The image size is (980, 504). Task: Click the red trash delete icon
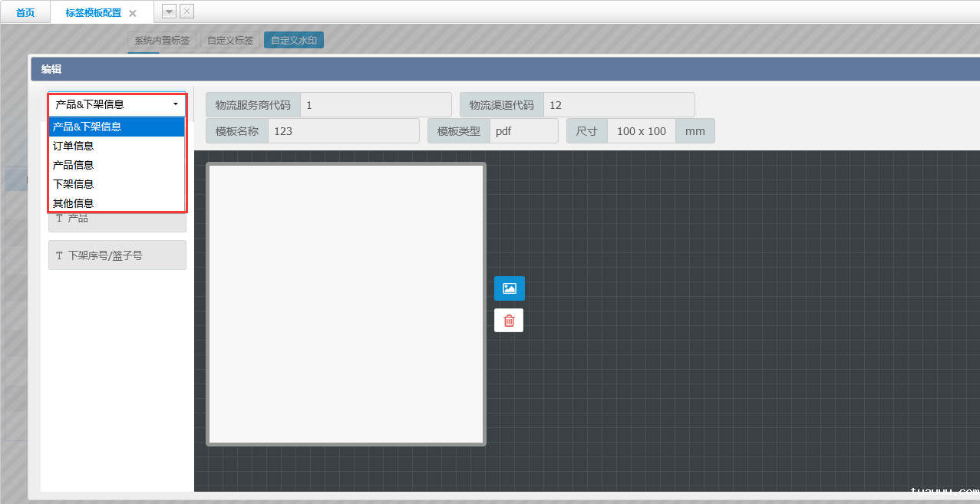(509, 321)
